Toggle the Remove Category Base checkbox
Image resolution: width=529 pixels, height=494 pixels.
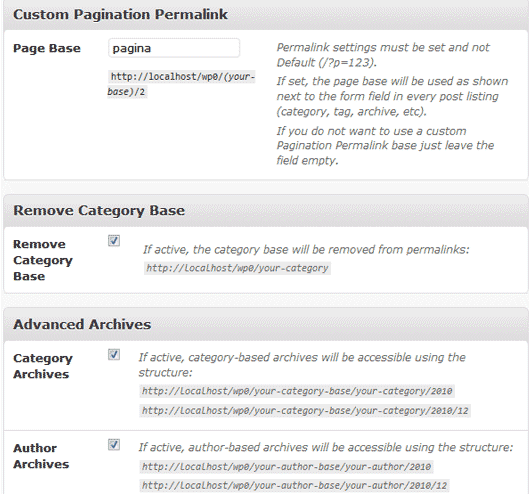114,241
